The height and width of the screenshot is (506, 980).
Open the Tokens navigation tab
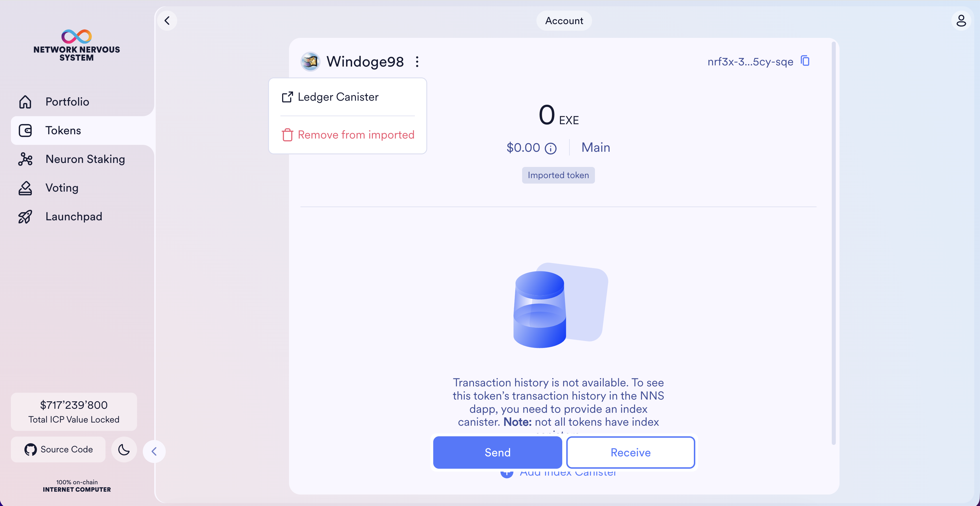click(63, 131)
